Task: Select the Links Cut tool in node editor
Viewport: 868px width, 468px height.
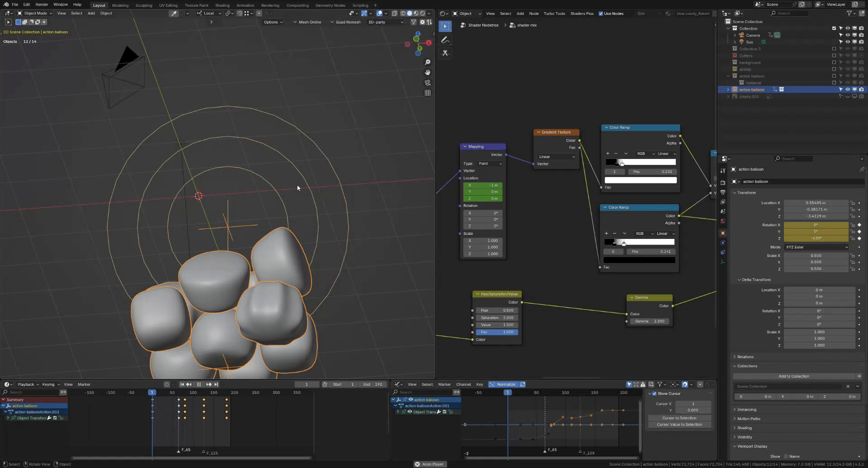Action: pyautogui.click(x=445, y=53)
